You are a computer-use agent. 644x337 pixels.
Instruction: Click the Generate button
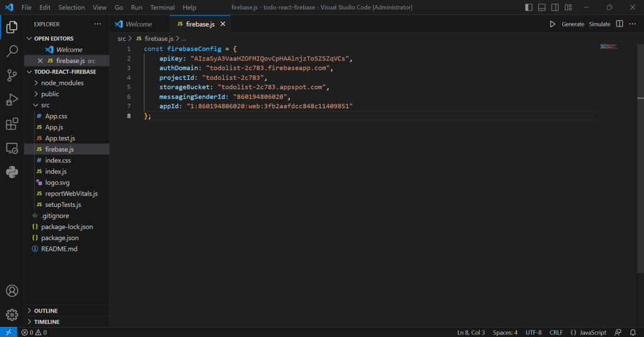tap(573, 25)
